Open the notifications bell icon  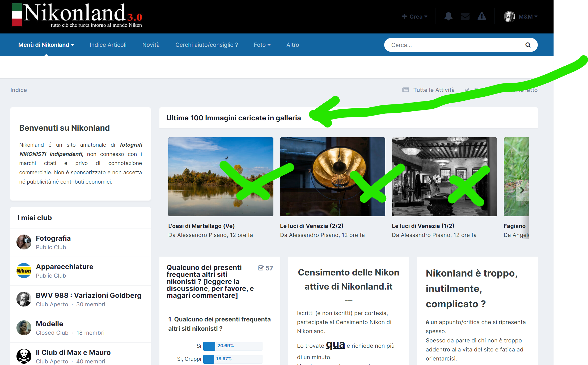[448, 16]
